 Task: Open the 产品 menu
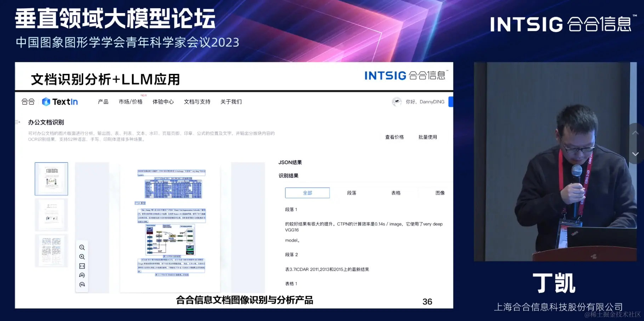tap(103, 102)
